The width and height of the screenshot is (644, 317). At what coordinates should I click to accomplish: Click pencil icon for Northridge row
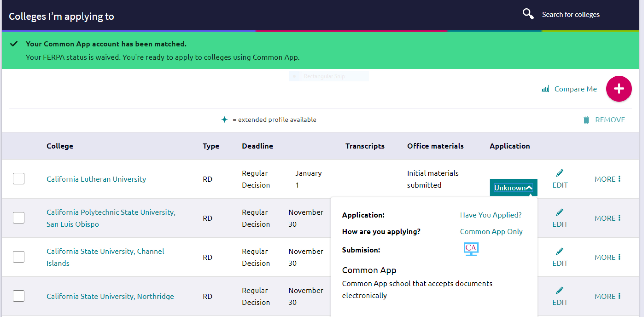560,290
